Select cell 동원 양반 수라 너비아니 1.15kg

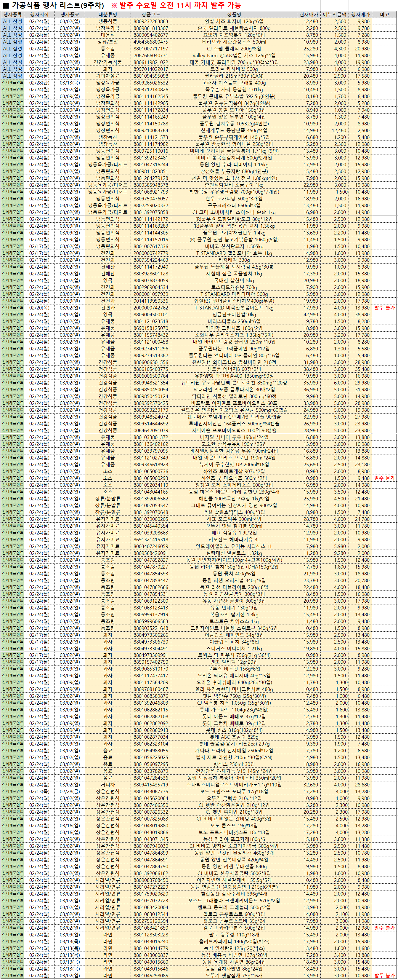tap(234, 165)
